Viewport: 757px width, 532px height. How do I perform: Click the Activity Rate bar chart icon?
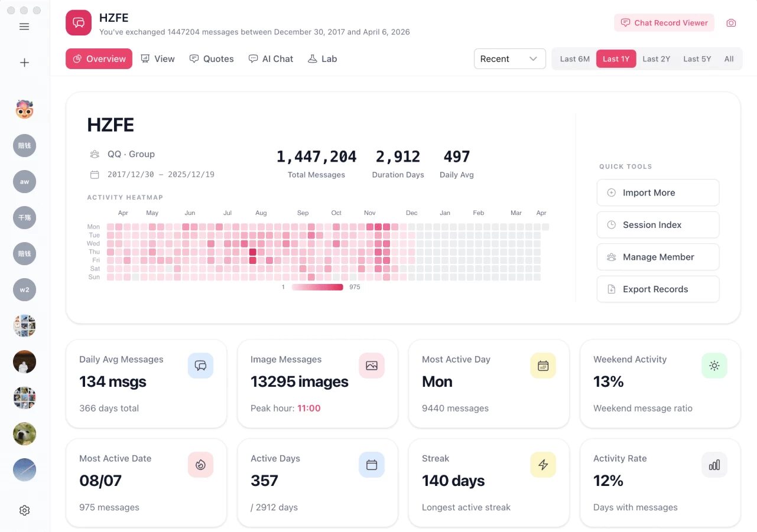point(714,465)
